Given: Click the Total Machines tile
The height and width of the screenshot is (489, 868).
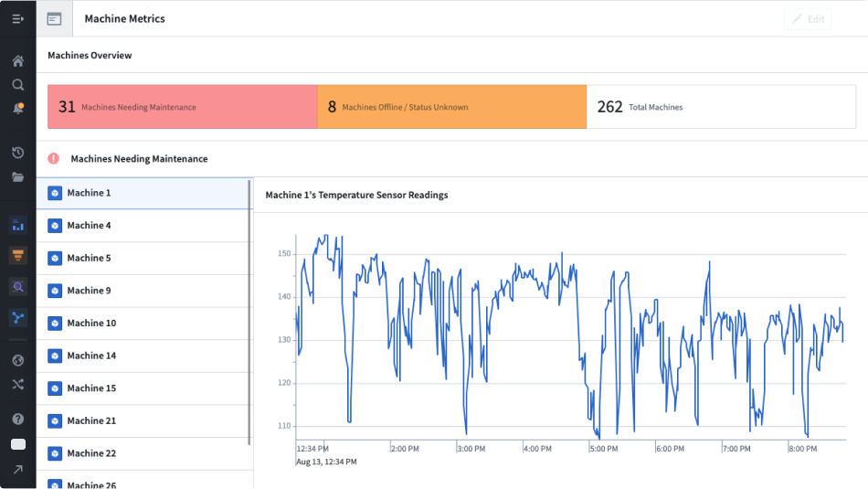Looking at the screenshot, I should coord(721,107).
